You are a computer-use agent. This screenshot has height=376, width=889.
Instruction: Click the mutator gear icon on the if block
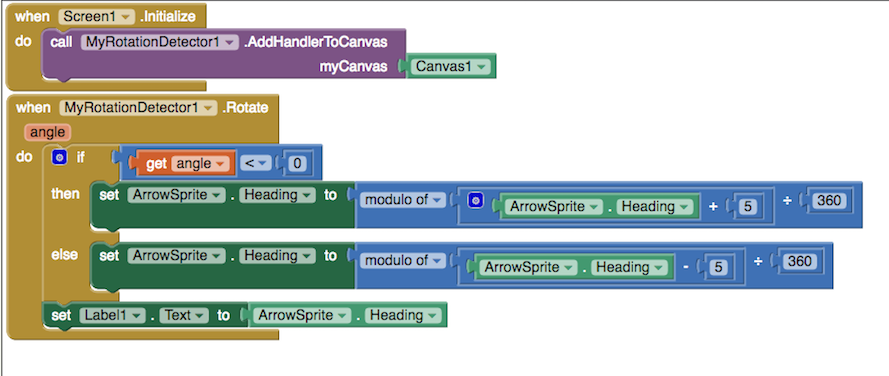(59, 158)
